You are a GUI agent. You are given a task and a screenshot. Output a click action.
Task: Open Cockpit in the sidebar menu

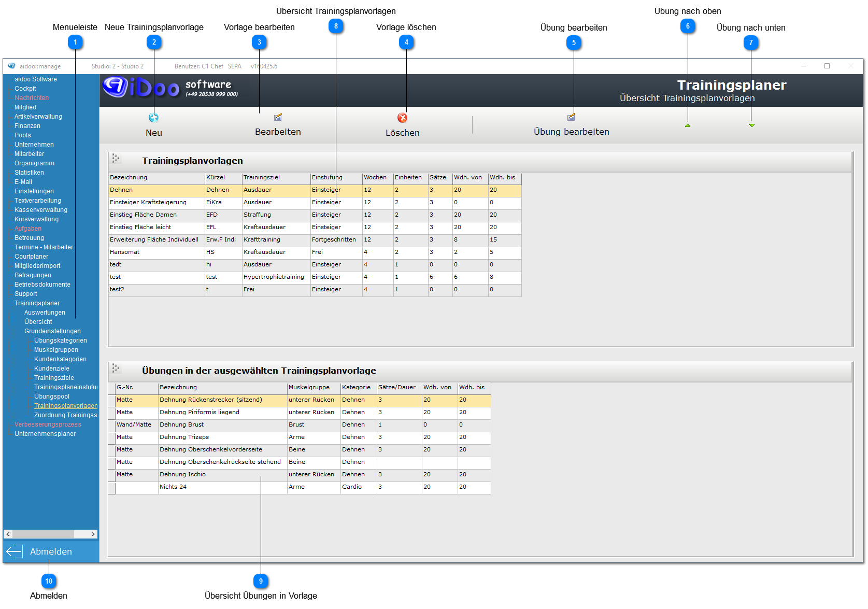(25, 89)
